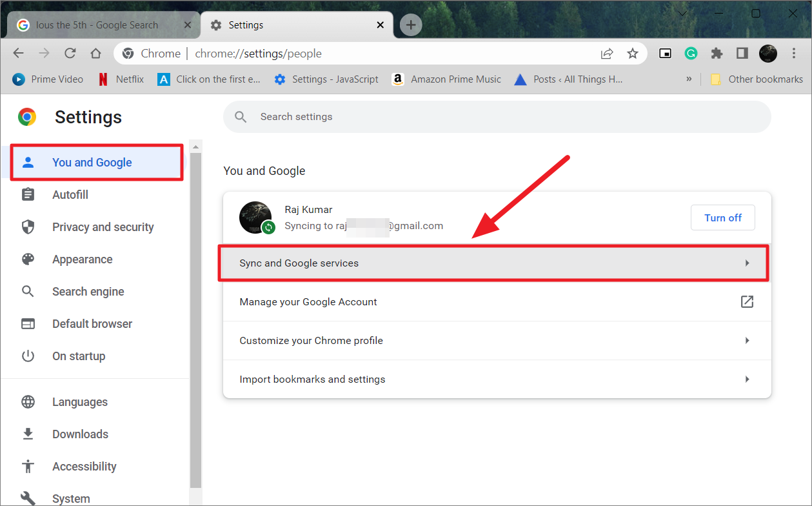The width and height of the screenshot is (812, 506).
Task: Open Netflix bookmark
Action: point(121,79)
